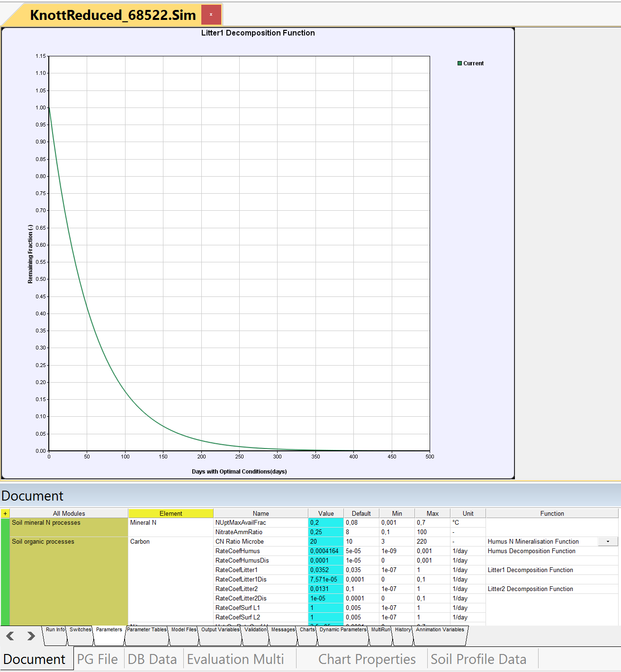This screenshot has height=672, width=621.
Task: Select the Soil mineral N processes module
Action: click(x=69, y=527)
